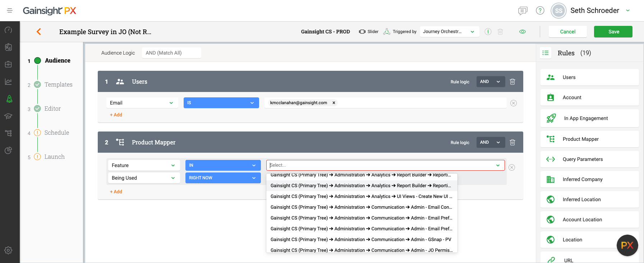Add the Inferred Company rule

(589, 179)
